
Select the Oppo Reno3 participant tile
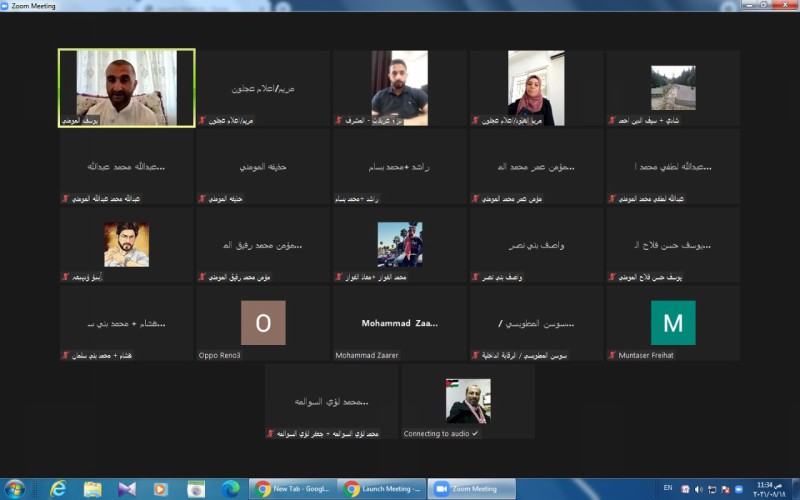click(263, 323)
